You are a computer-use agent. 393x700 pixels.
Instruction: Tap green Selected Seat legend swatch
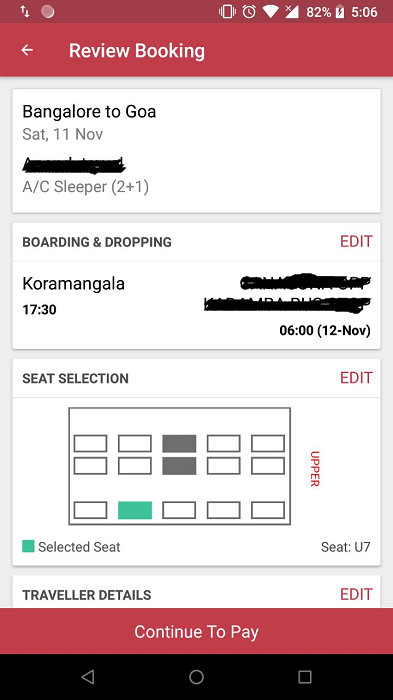(x=28, y=546)
